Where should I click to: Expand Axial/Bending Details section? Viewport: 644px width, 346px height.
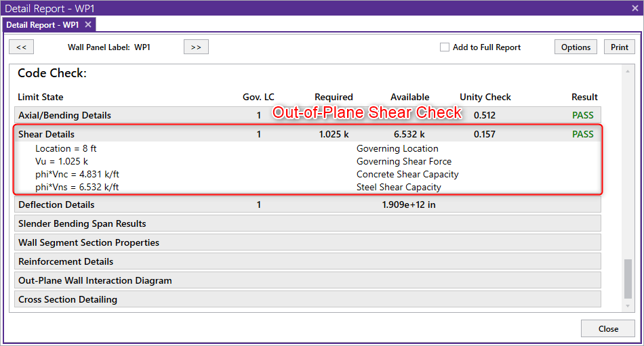[x=64, y=115]
